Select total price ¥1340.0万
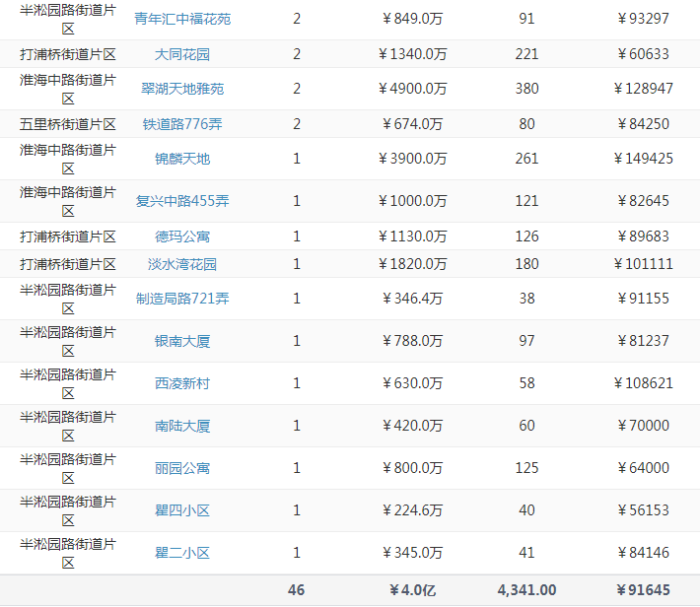The height and width of the screenshot is (607, 700). coord(412,54)
